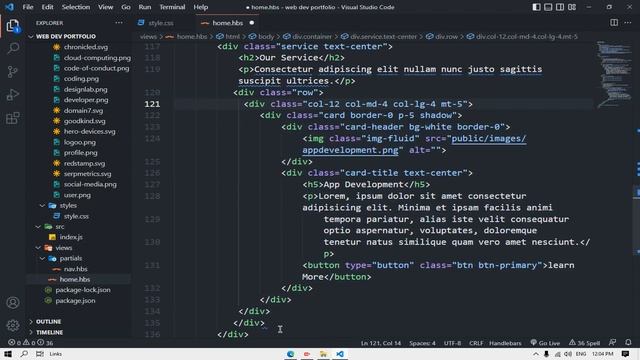Switch to the style.css editor tab

(161, 23)
